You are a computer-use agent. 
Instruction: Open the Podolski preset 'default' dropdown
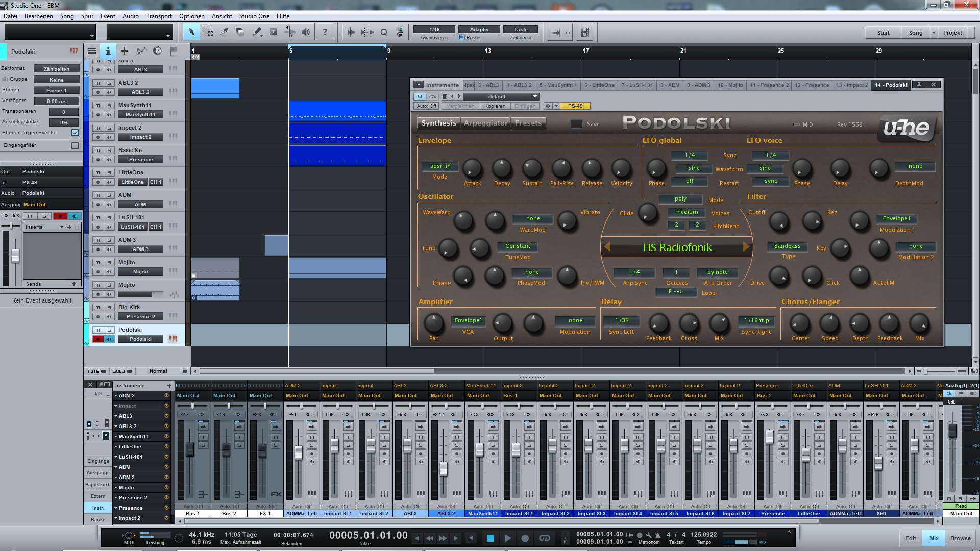501,96
